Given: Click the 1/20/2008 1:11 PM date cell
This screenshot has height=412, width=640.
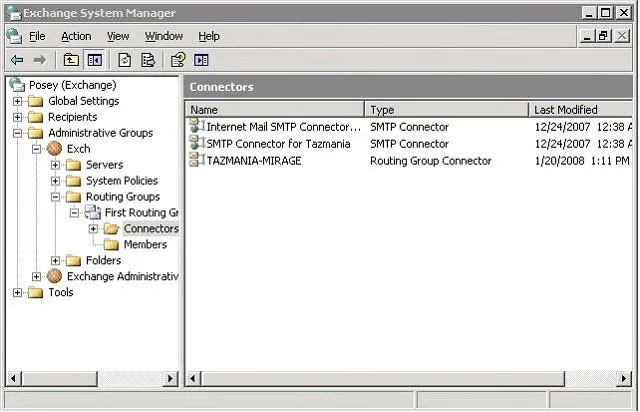Looking at the screenshot, I should [582, 160].
